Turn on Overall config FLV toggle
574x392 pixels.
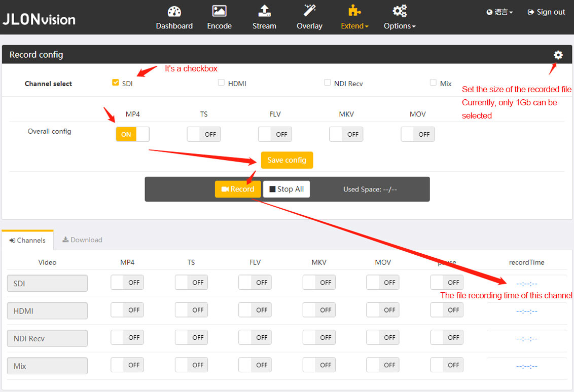275,134
